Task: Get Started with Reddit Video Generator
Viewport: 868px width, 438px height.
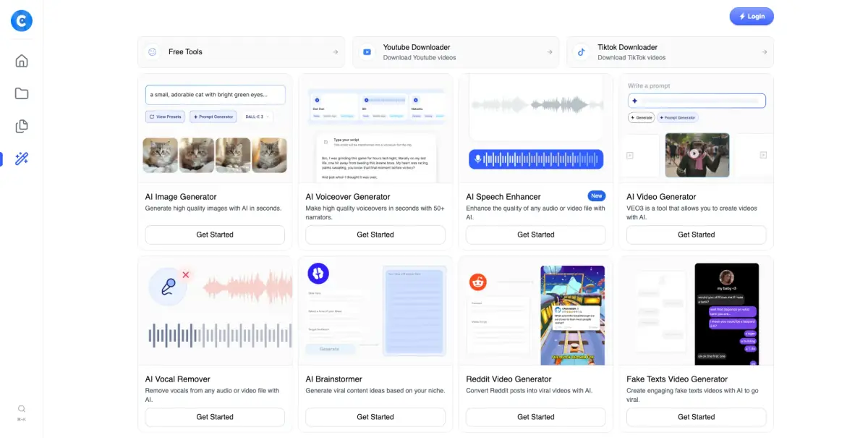Action: click(536, 417)
